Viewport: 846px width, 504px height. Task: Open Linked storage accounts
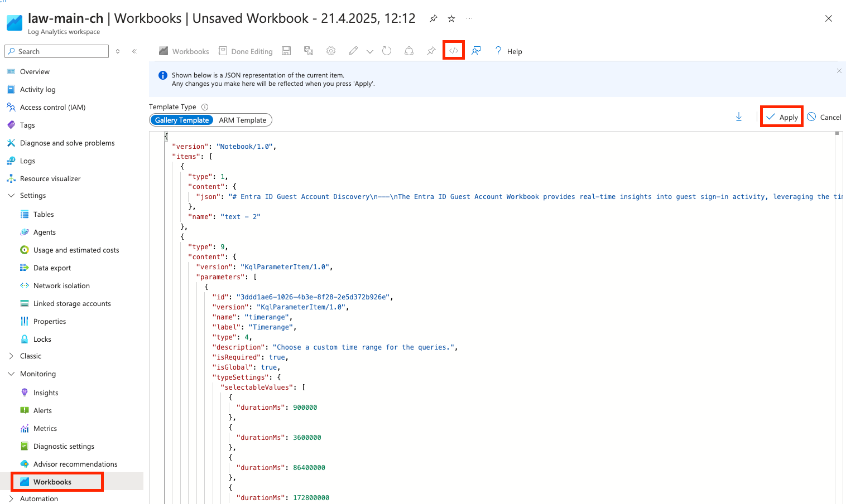pyautogui.click(x=71, y=303)
